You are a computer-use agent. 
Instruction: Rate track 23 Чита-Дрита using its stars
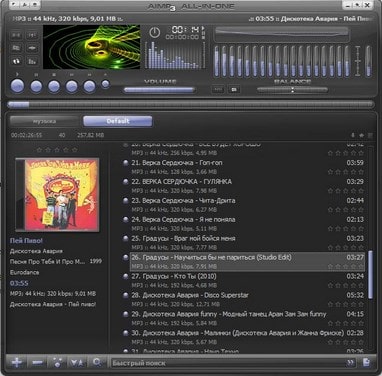coord(345,210)
